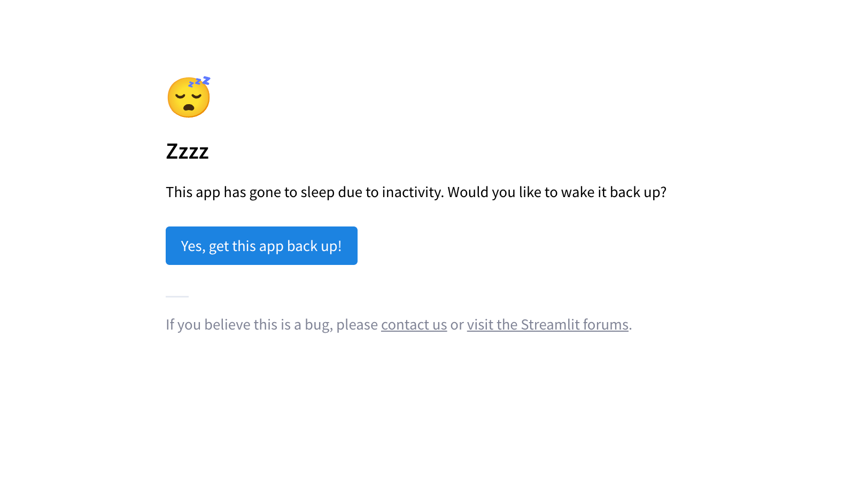Wake the app with the blue button
The image size is (868, 485).
(261, 246)
